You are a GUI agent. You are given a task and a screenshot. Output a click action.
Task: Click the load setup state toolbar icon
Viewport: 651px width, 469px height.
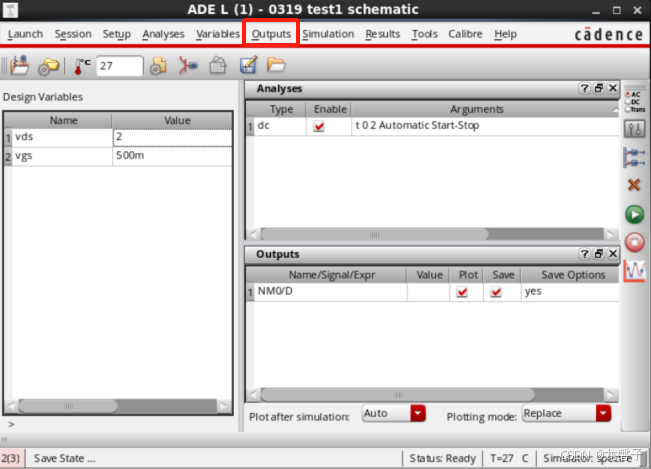click(x=19, y=66)
